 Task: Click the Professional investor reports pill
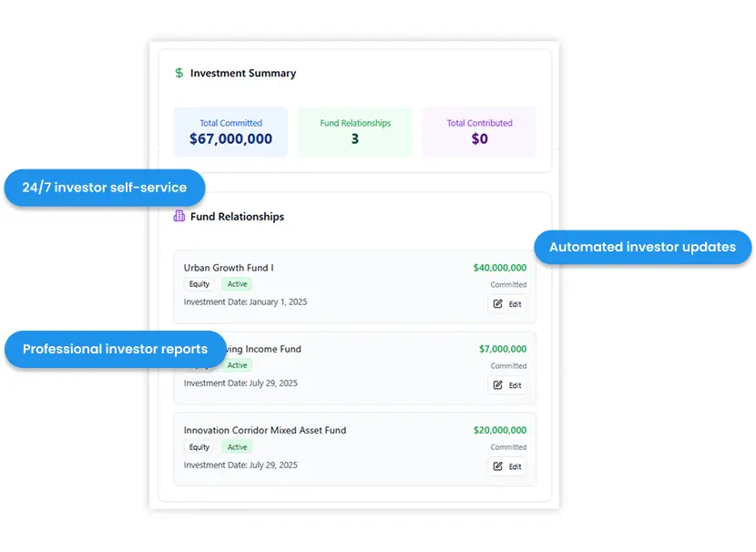115,349
